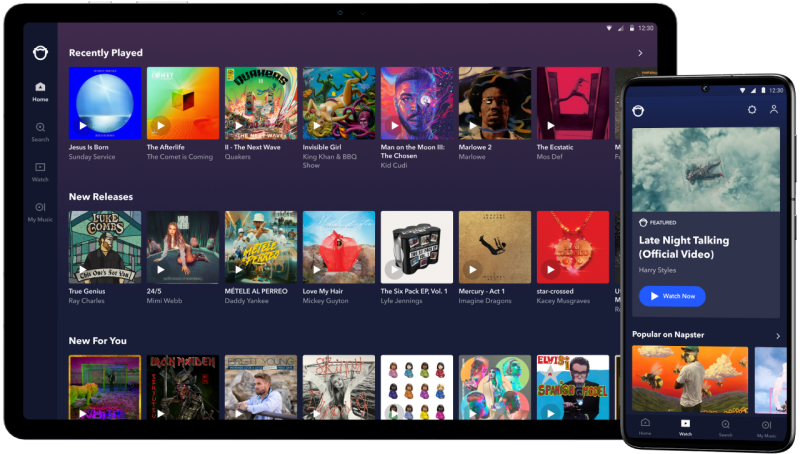Viewport: 800px width, 454px height.
Task: Open Home in the tablet sidebar
Action: coord(40,92)
